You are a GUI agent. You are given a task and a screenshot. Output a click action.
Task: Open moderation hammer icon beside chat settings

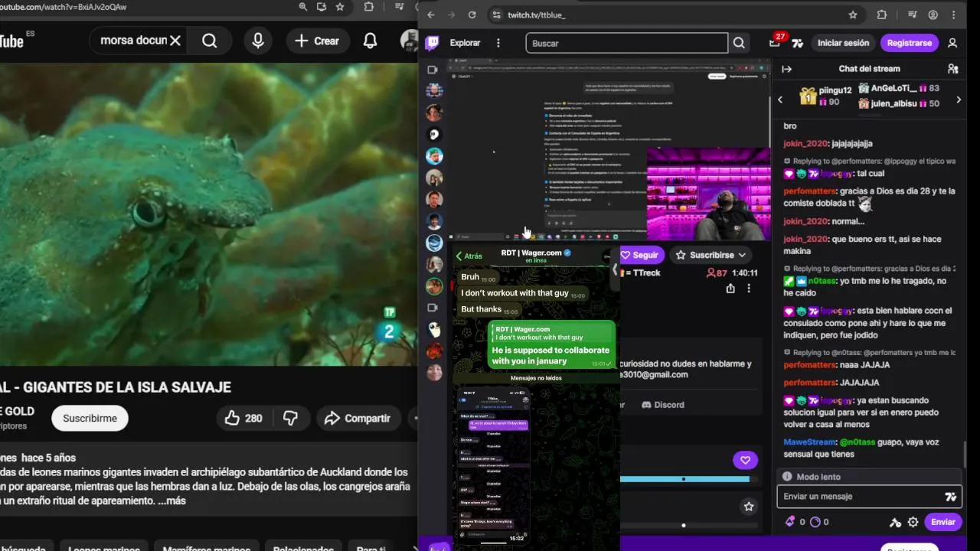(895, 522)
